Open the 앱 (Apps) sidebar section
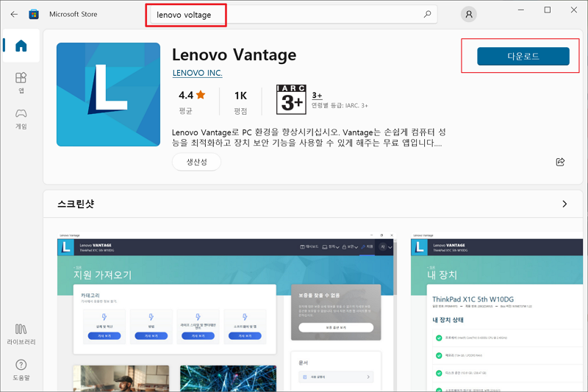588x392 pixels. click(21, 82)
